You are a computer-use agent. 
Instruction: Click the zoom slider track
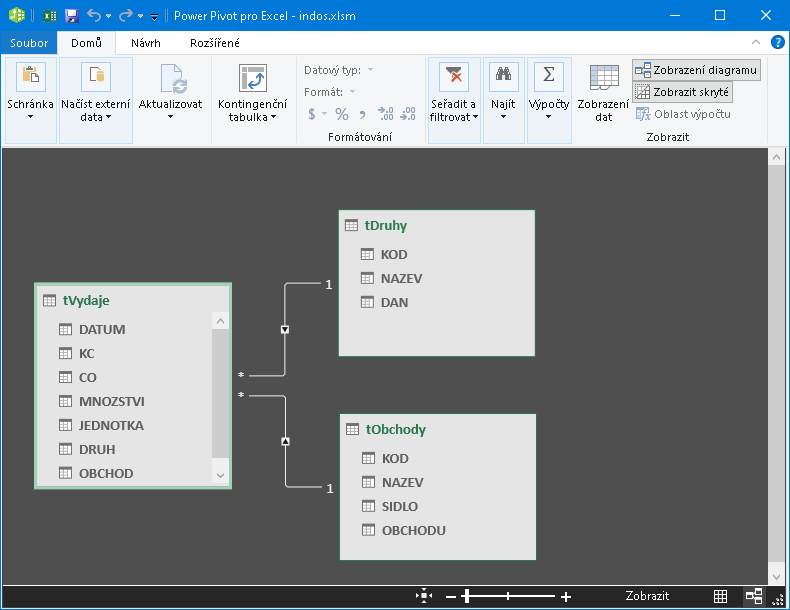coord(508,597)
